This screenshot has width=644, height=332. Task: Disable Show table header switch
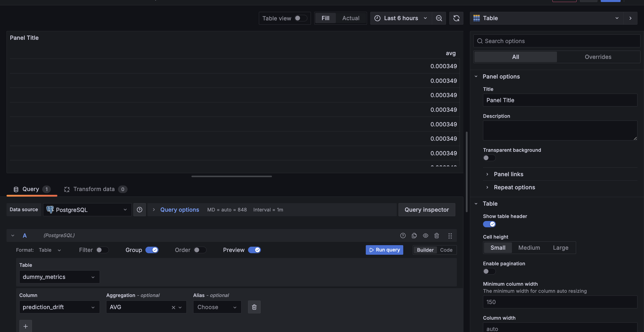[489, 224]
